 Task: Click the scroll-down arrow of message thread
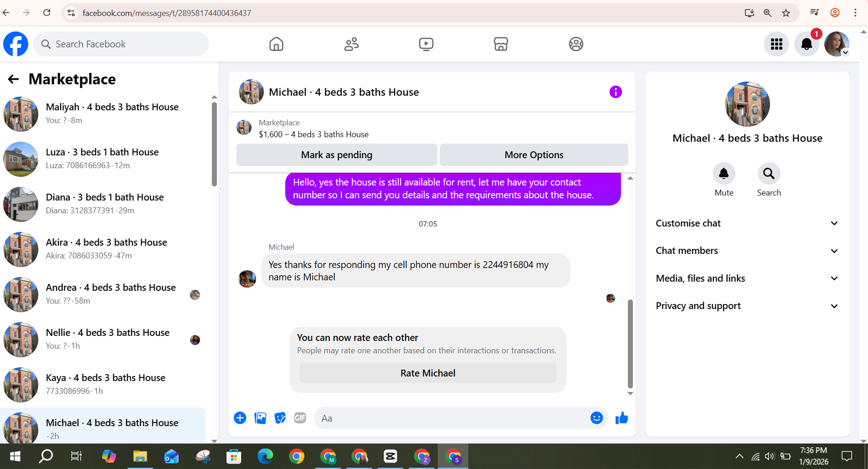coord(630,393)
